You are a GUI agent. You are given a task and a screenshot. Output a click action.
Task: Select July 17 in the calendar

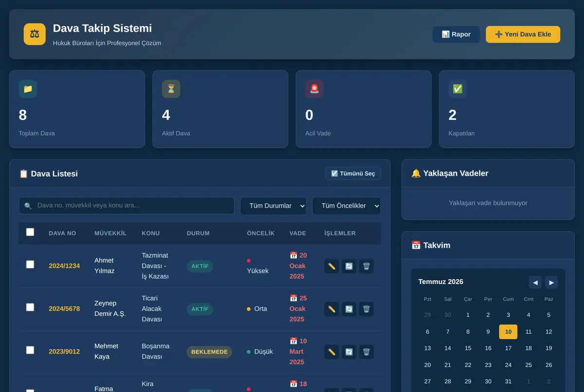point(508,348)
